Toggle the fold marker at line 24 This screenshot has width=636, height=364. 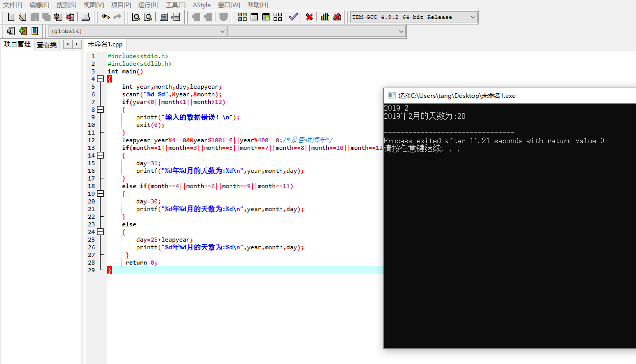pos(101,232)
